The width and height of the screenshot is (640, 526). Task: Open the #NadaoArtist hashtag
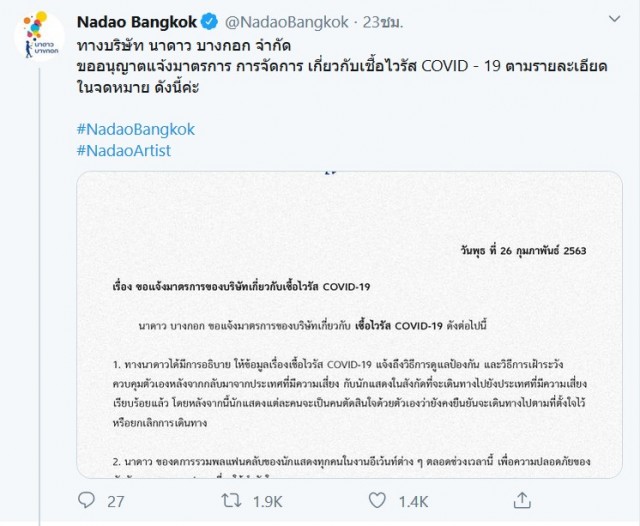(x=124, y=149)
